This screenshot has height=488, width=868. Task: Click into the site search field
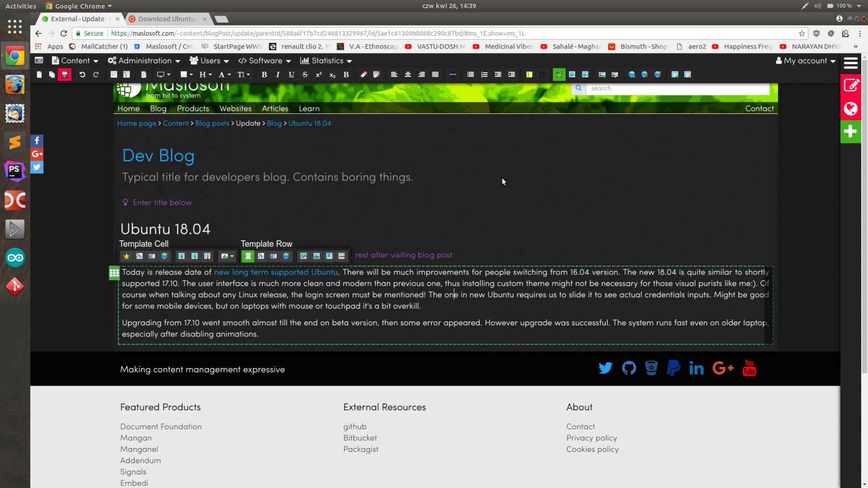[x=677, y=89]
